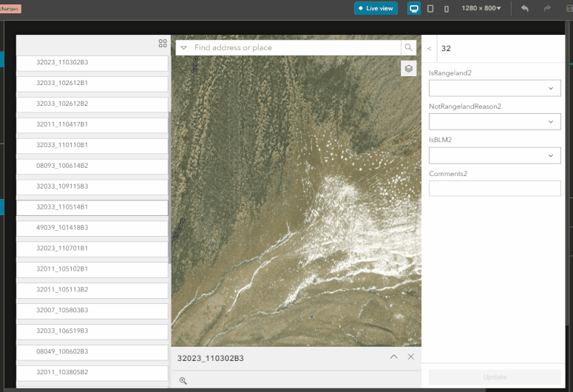Go back with the edit panel arrow
The width and height of the screenshot is (573, 392).
(430, 48)
